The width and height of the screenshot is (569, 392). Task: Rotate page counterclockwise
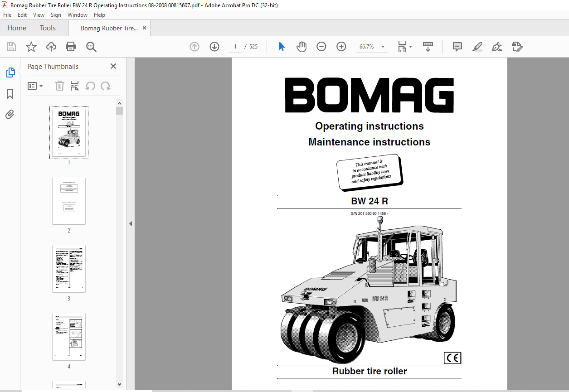coord(90,86)
